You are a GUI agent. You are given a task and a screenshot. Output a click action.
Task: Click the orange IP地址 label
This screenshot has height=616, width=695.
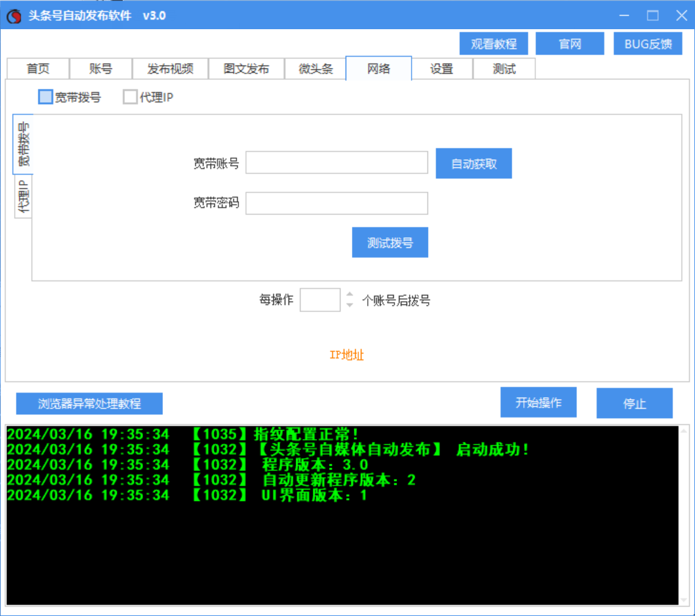346,355
